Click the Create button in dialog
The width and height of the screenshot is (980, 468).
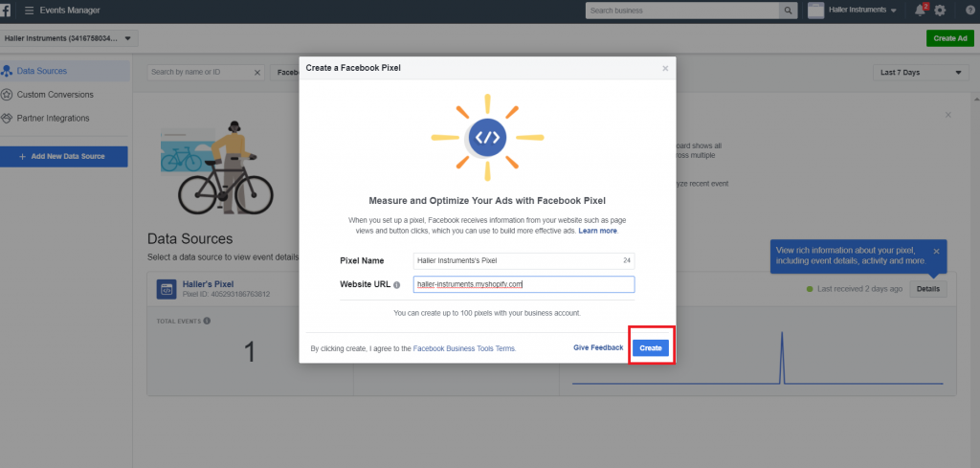click(651, 348)
